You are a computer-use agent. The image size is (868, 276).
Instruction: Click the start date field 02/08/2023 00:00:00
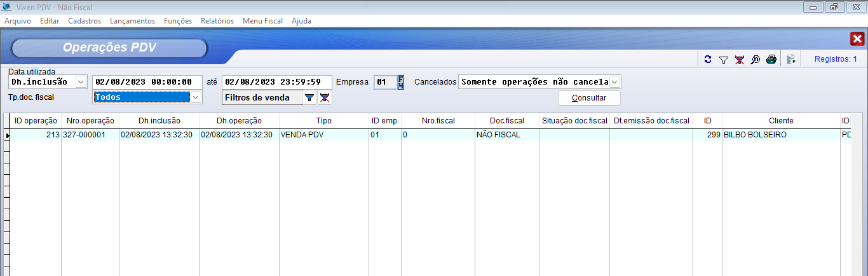tap(147, 82)
